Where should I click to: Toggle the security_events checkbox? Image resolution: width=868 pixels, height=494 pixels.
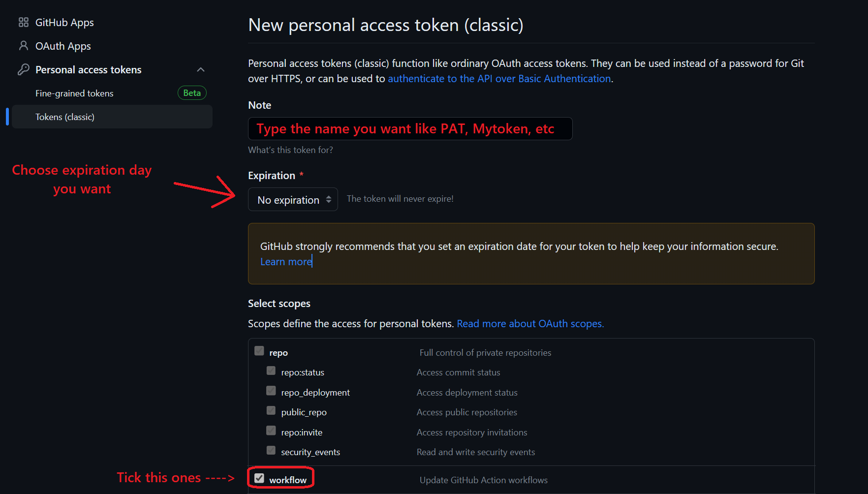point(271,450)
